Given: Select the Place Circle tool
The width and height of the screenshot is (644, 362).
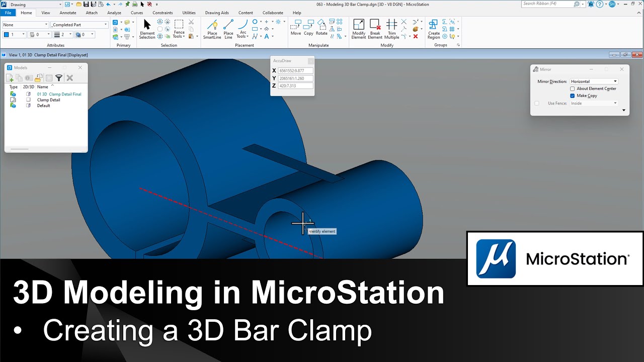Looking at the screenshot, I should tap(255, 22).
